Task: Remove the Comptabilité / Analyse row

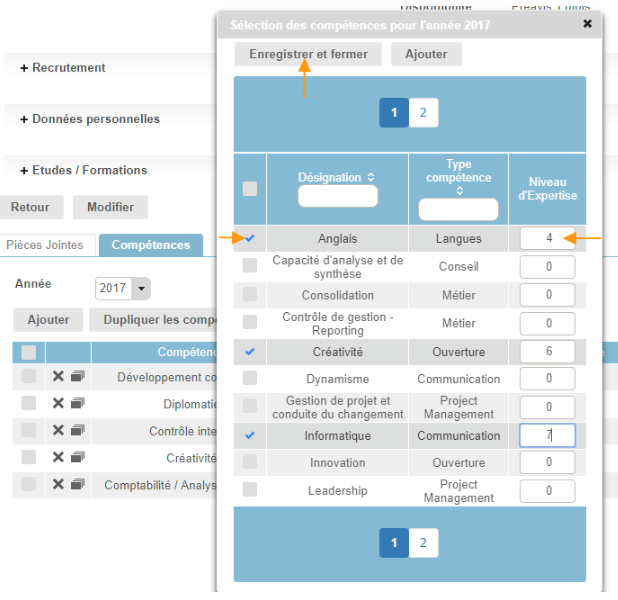Action: [x=58, y=484]
